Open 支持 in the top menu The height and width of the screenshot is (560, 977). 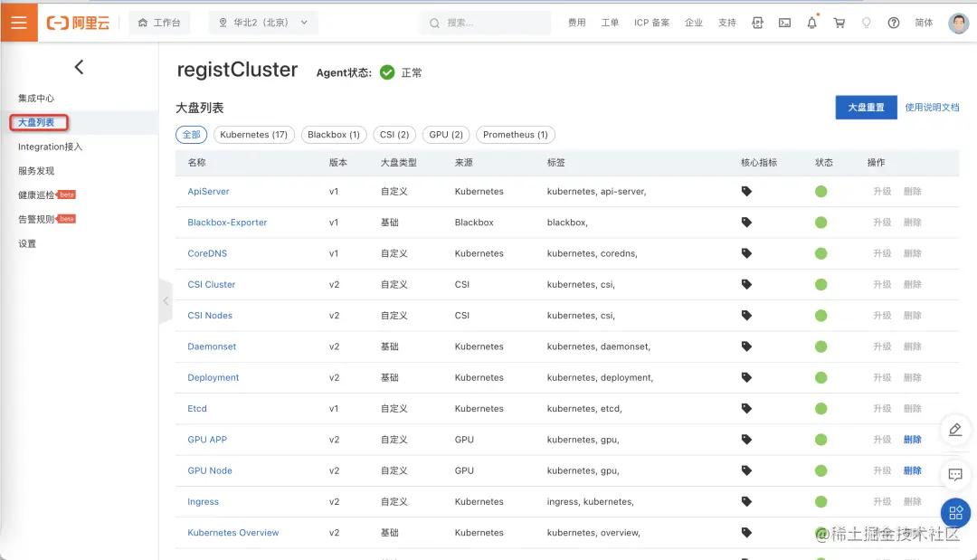pos(727,23)
